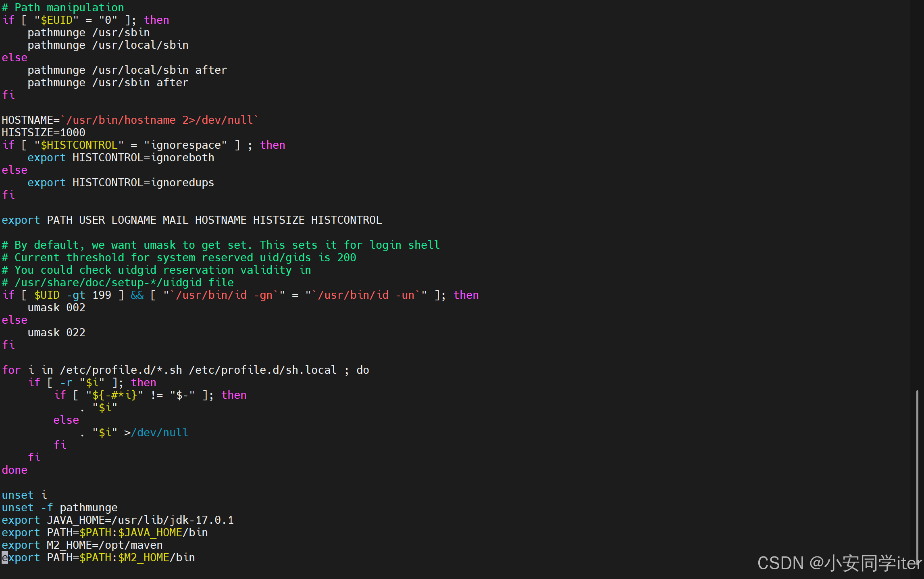Image resolution: width=924 pixels, height=579 pixels.
Task: Click the 'HISTSIZE=1000' line
Action: point(44,133)
